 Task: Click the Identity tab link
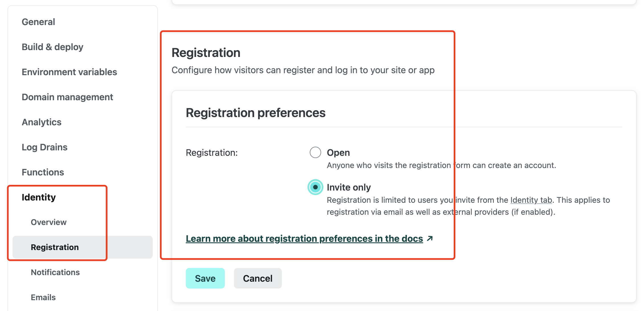point(531,200)
